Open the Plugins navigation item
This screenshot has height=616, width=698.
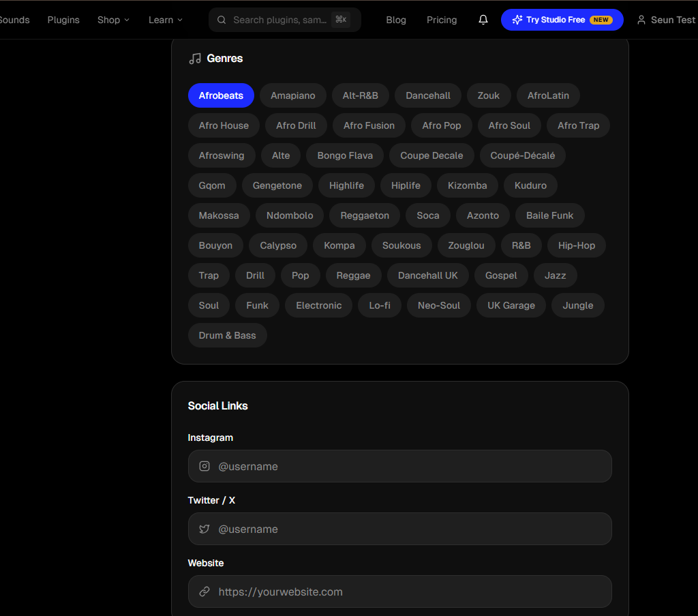pos(63,20)
